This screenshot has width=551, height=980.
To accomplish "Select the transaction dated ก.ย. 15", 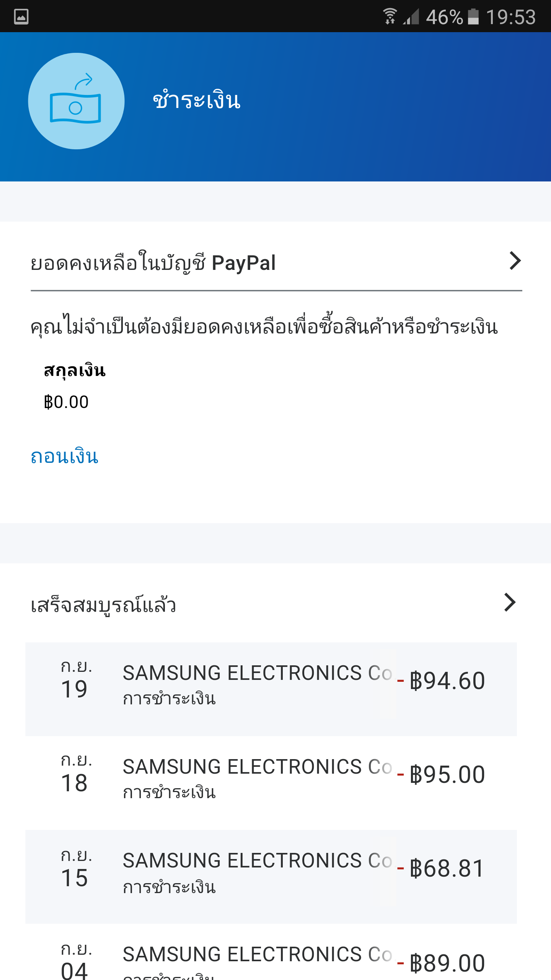I will coord(75,869).
